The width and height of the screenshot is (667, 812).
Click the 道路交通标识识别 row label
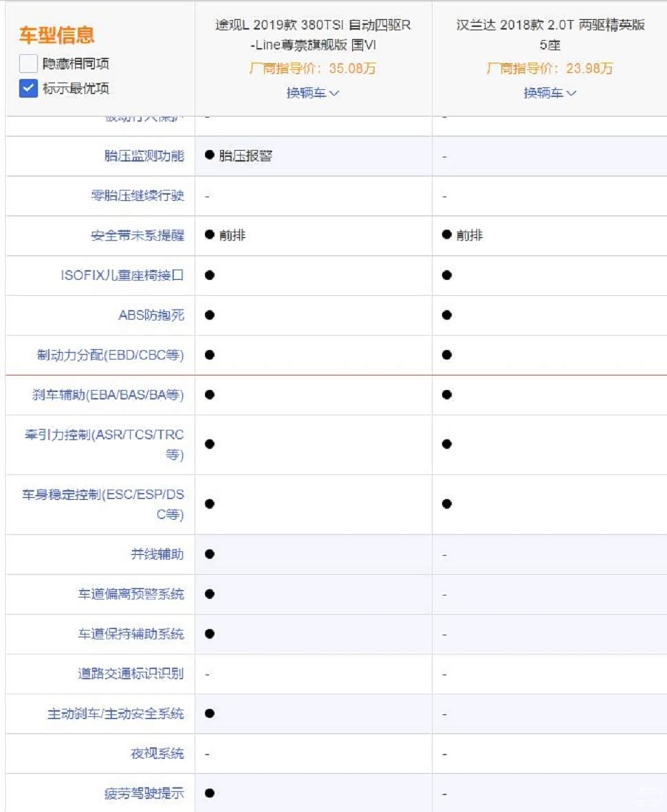tap(131, 674)
